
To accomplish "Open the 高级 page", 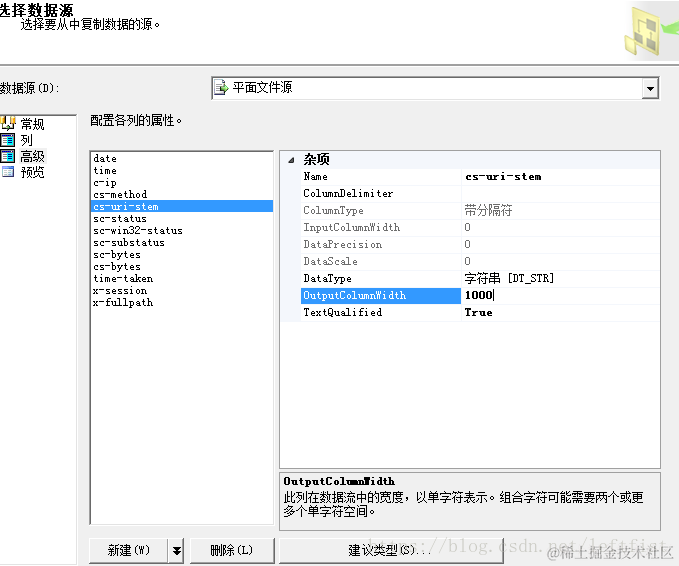I will [x=32, y=156].
